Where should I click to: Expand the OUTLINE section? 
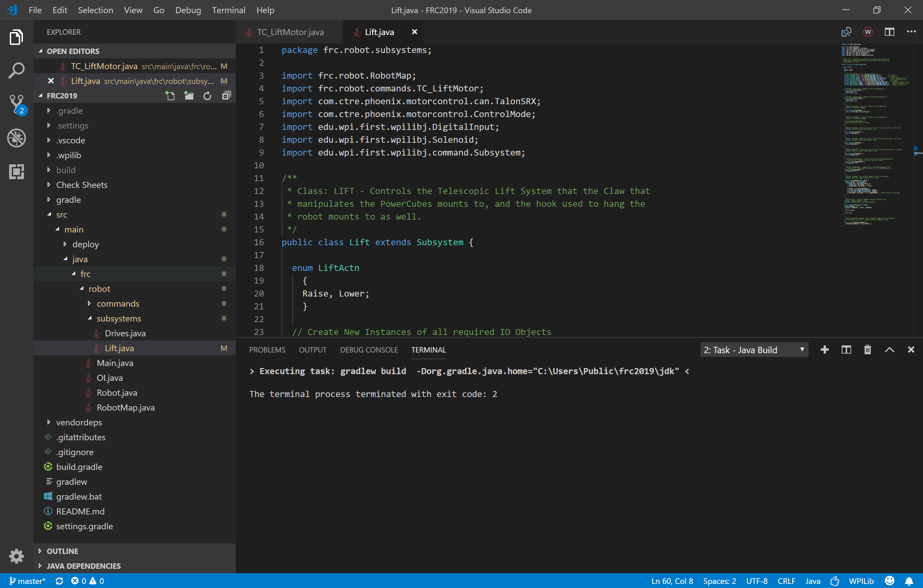[x=62, y=551]
